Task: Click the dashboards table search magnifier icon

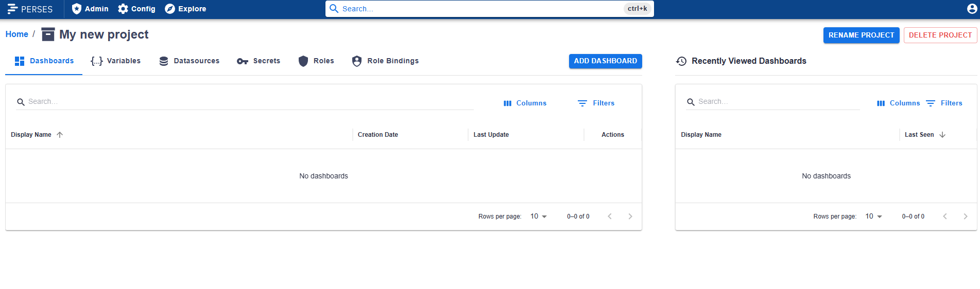Action: pos(21,102)
